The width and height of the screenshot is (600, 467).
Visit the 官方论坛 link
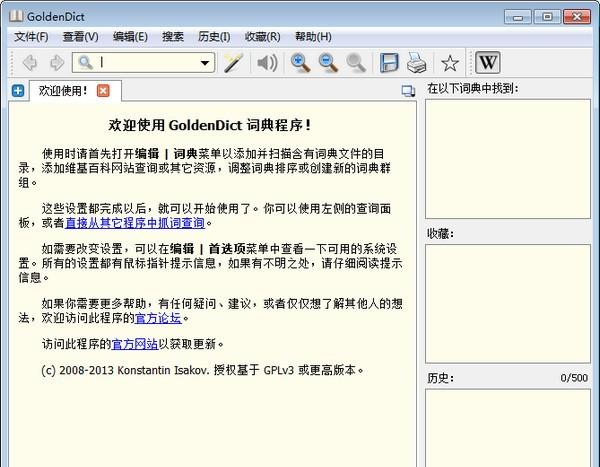click(x=158, y=318)
